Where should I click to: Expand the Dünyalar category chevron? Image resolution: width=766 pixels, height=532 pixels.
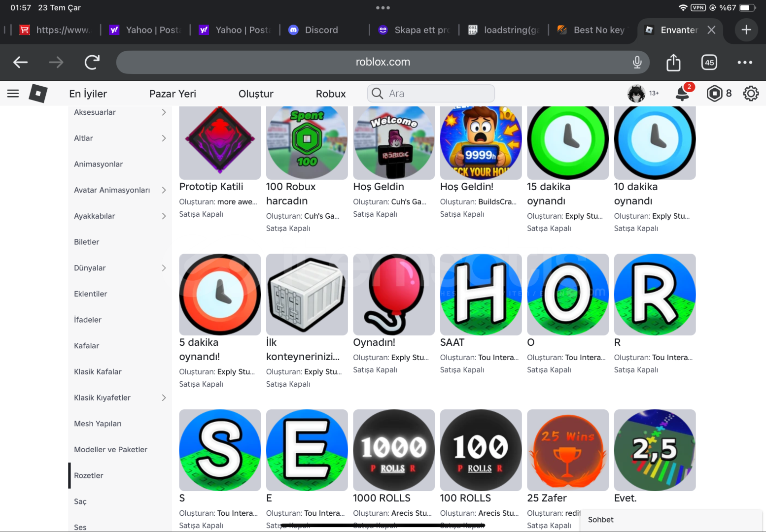[x=164, y=268]
